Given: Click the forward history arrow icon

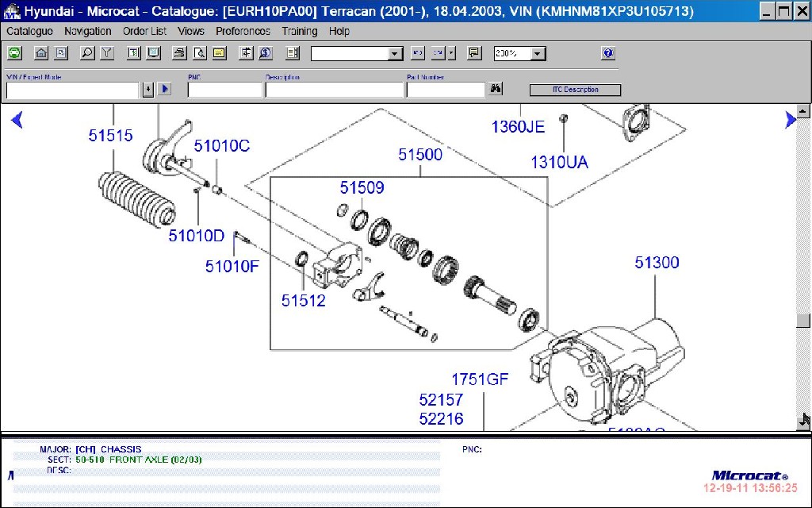Looking at the screenshot, I should tap(438, 53).
